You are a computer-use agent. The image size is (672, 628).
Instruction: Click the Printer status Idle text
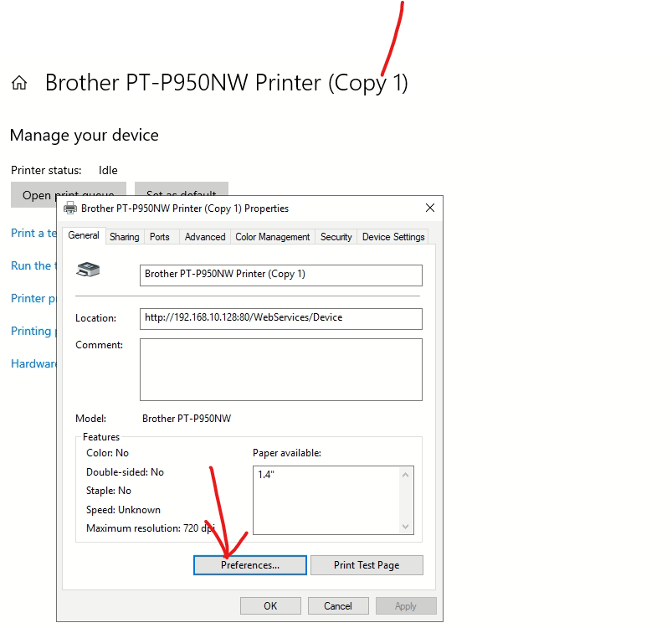pyautogui.click(x=108, y=170)
